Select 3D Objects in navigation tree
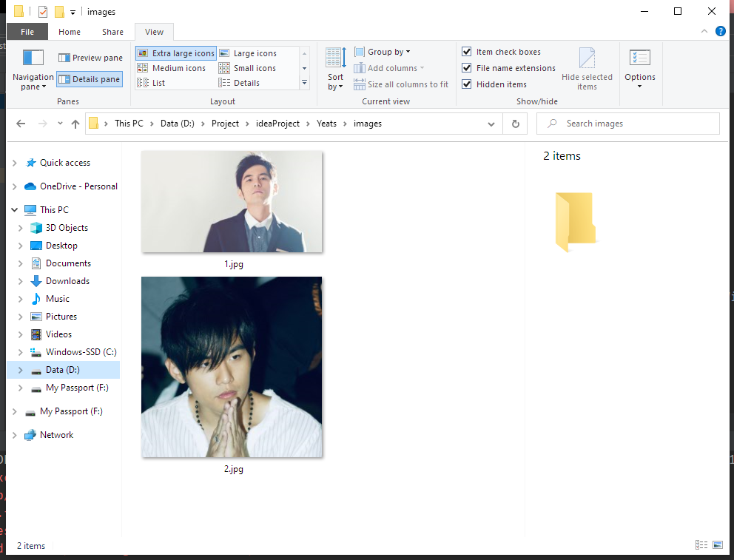The width and height of the screenshot is (734, 560). click(67, 228)
